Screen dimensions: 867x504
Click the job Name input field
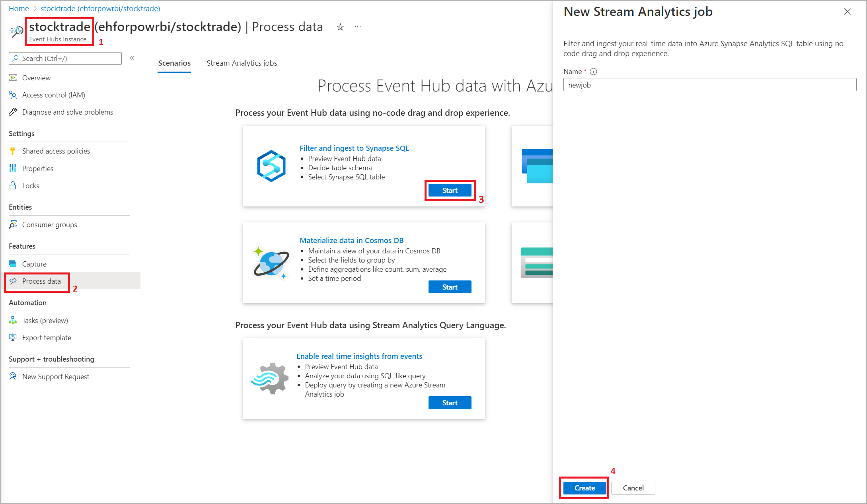pos(709,85)
